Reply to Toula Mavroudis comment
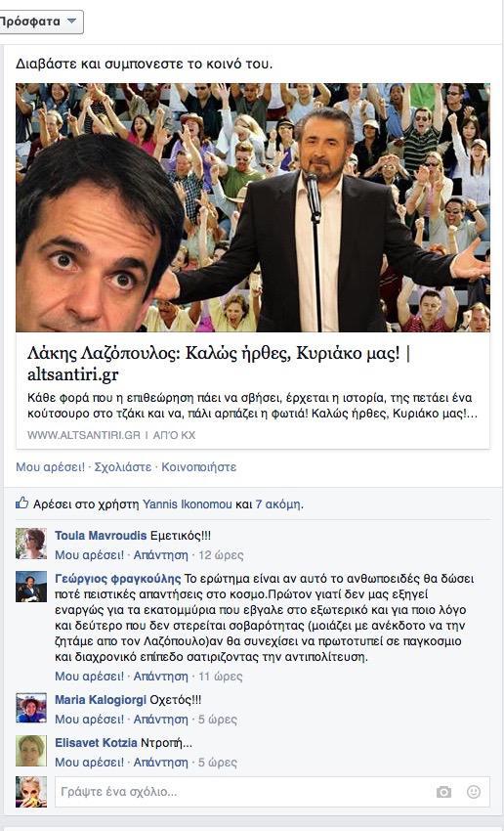This screenshot has height=831, width=504. (160, 555)
